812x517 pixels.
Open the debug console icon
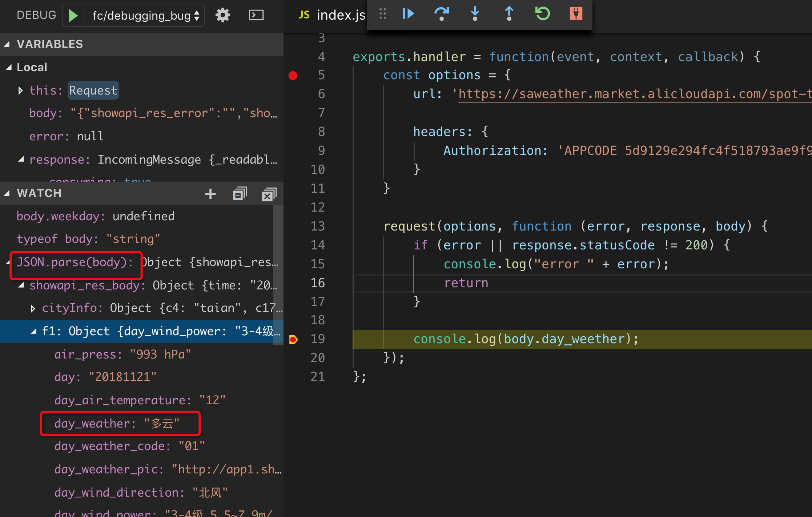coord(256,15)
